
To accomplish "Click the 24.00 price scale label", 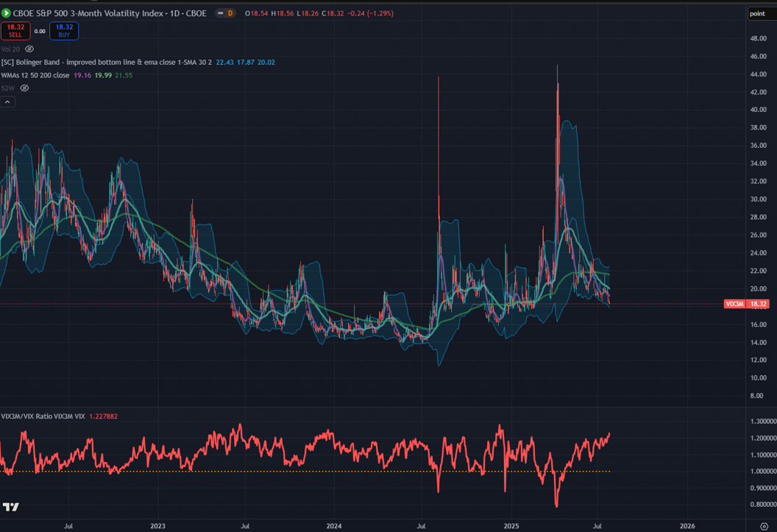I will point(758,253).
